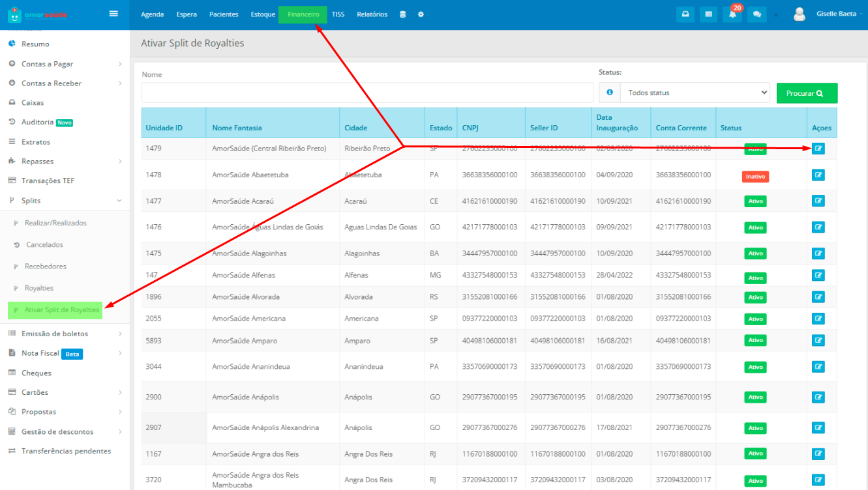Click Ativo status badge for Acaraú row

pos(755,201)
